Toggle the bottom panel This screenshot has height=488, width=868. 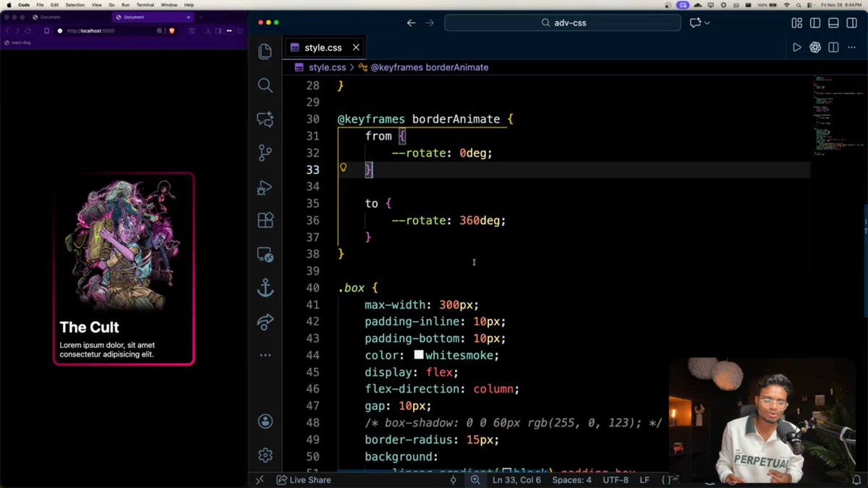pos(833,23)
